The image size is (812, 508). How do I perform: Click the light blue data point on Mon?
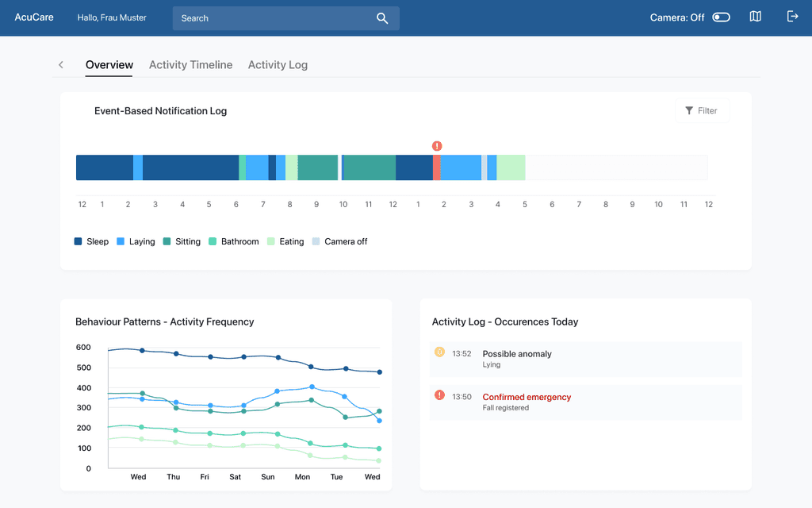click(x=312, y=387)
